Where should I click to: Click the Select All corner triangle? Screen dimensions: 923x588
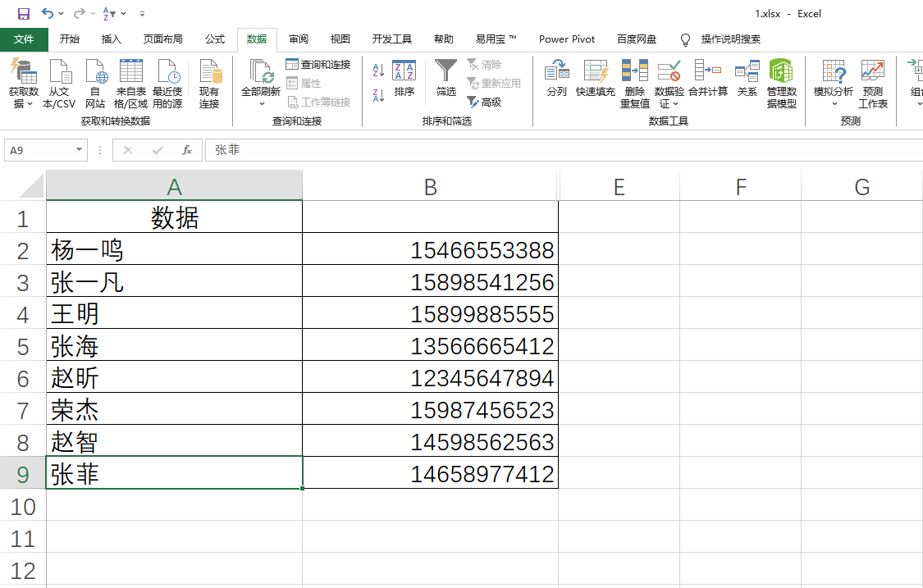tap(30, 187)
